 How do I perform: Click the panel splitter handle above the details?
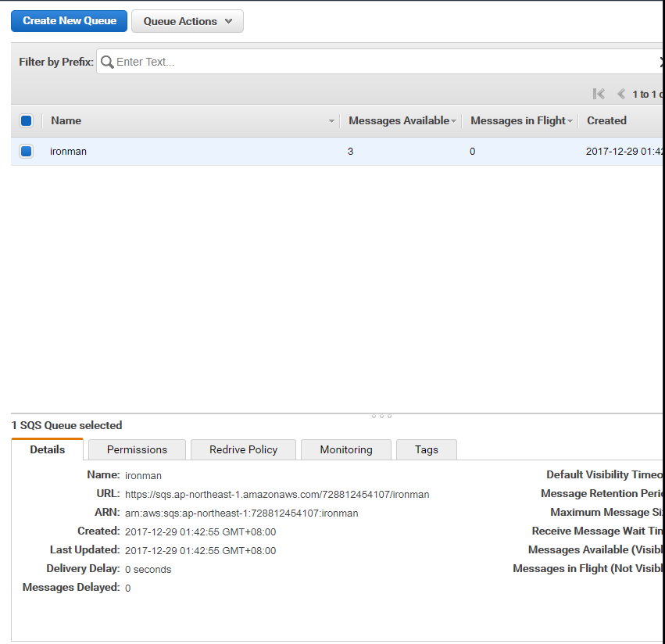tap(381, 416)
